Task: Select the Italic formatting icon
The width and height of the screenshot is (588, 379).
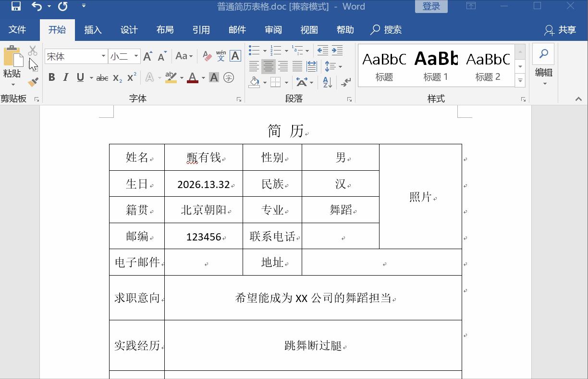Action: coord(65,77)
